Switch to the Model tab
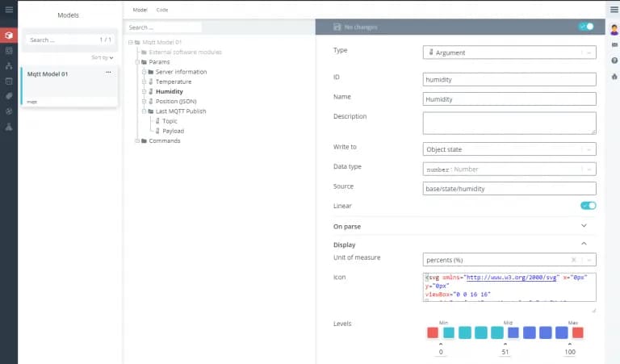 click(x=140, y=10)
